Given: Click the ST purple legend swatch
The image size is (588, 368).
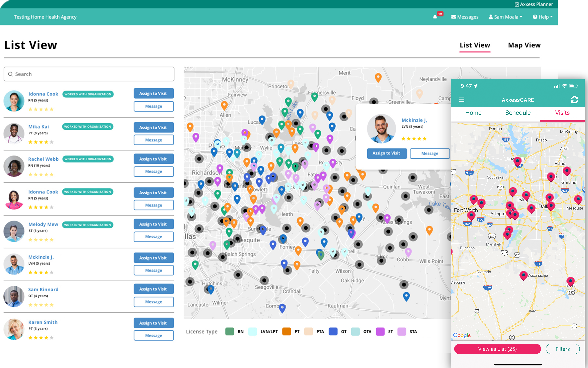Looking at the screenshot, I should tap(380, 331).
